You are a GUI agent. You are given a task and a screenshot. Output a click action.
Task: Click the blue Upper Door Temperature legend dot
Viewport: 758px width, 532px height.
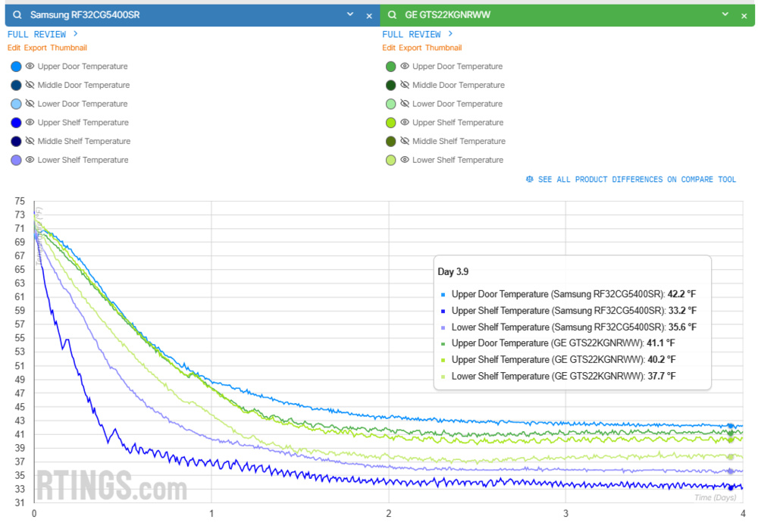click(15, 66)
